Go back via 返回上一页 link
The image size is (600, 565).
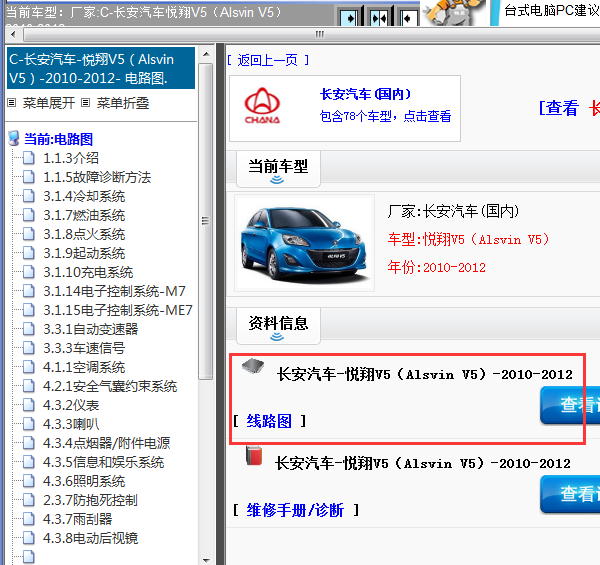pyautogui.click(x=267, y=60)
